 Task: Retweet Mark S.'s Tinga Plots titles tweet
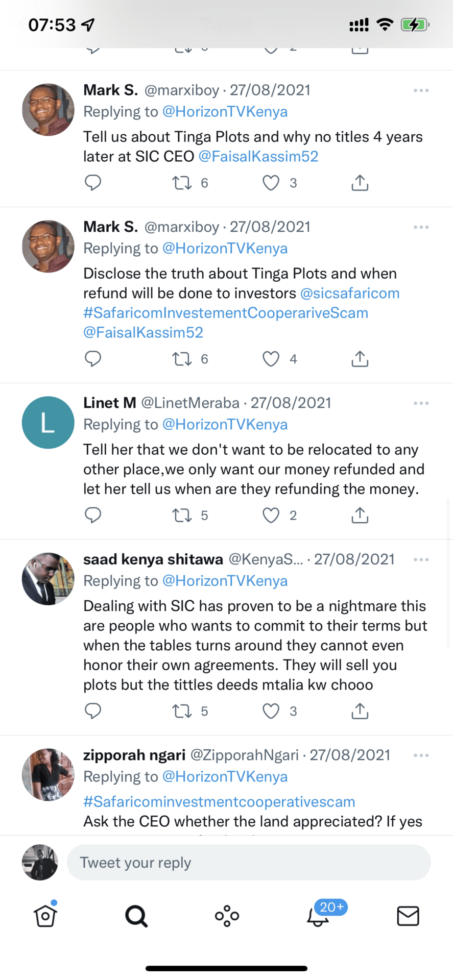pyautogui.click(x=182, y=183)
